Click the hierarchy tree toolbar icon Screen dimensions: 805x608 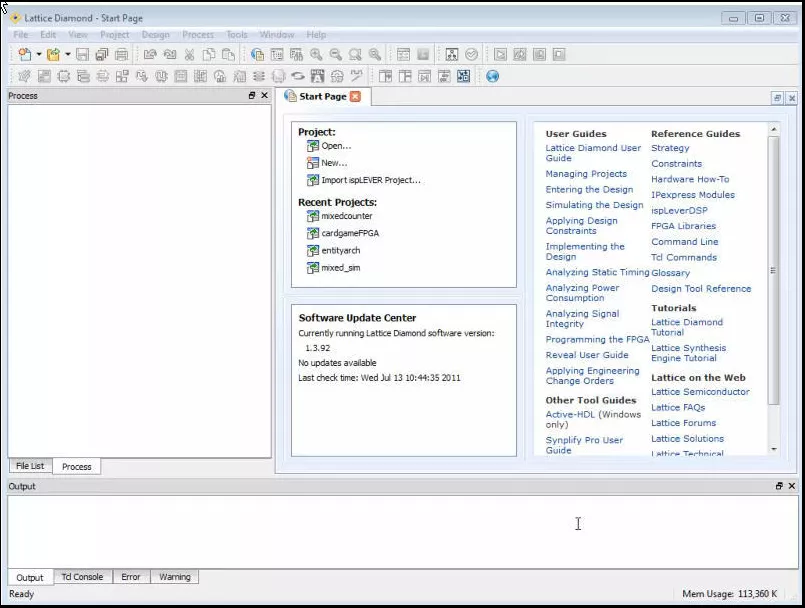point(452,54)
